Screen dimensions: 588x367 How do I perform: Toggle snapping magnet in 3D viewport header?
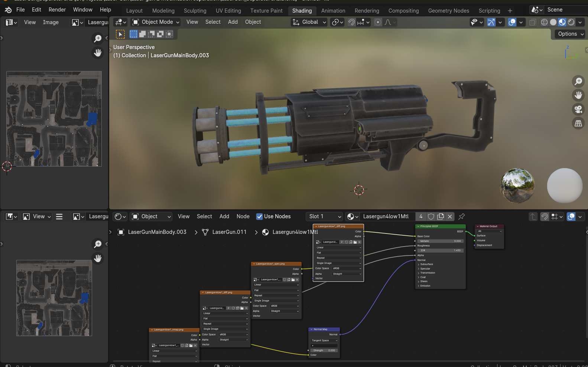click(x=351, y=22)
